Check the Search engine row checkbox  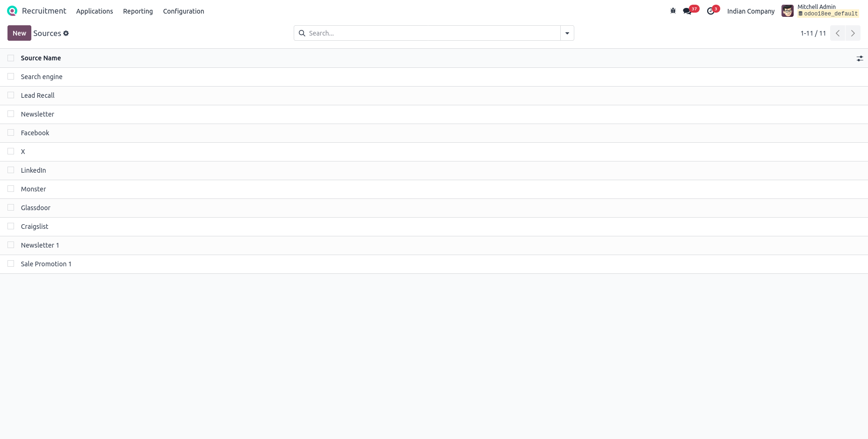pos(11,76)
